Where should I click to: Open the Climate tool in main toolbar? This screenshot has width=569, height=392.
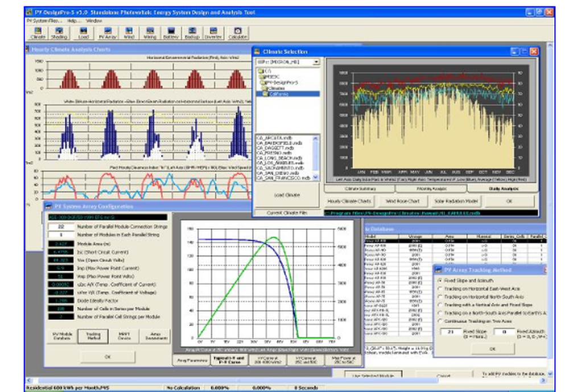[38, 32]
